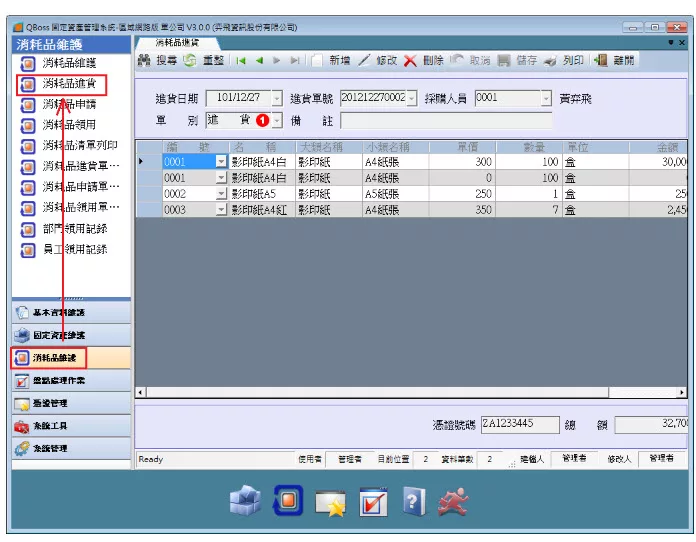The height and width of the screenshot is (542, 696).
Task: Open the 進貨日期 date dropdown
Action: 274,99
